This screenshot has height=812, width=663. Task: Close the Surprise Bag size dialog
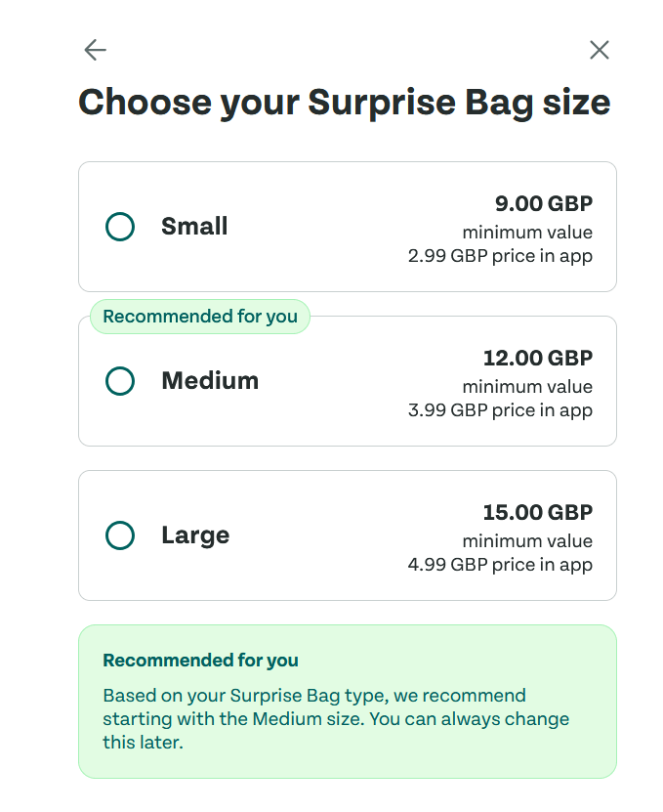point(600,50)
